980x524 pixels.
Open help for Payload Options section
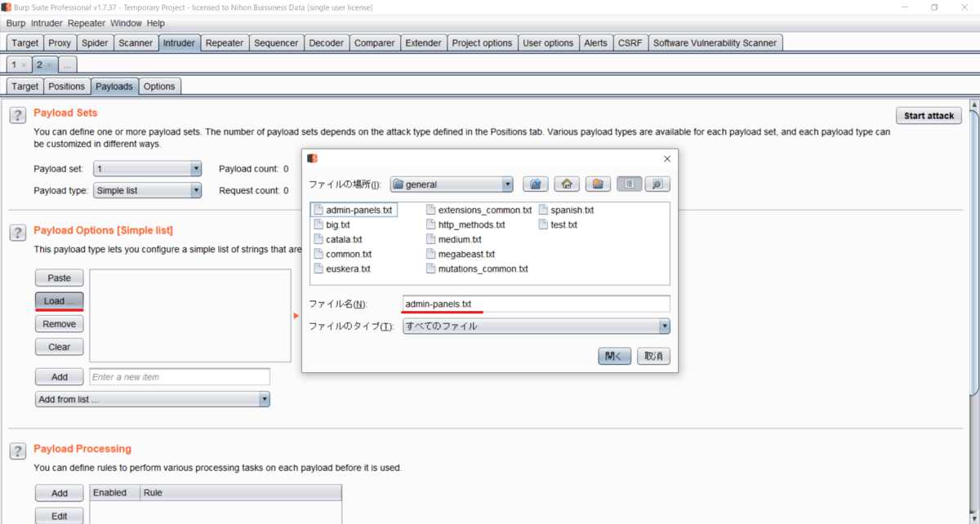[17, 233]
